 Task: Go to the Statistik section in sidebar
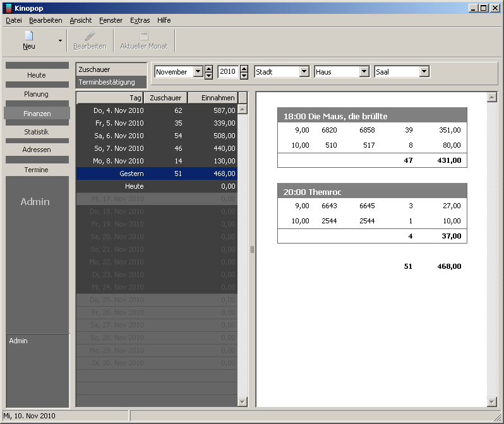[36, 132]
